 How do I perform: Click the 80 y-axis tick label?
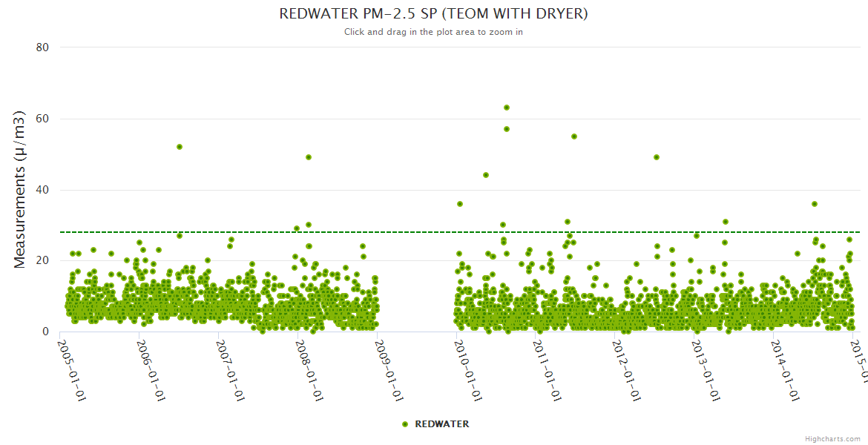42,47
